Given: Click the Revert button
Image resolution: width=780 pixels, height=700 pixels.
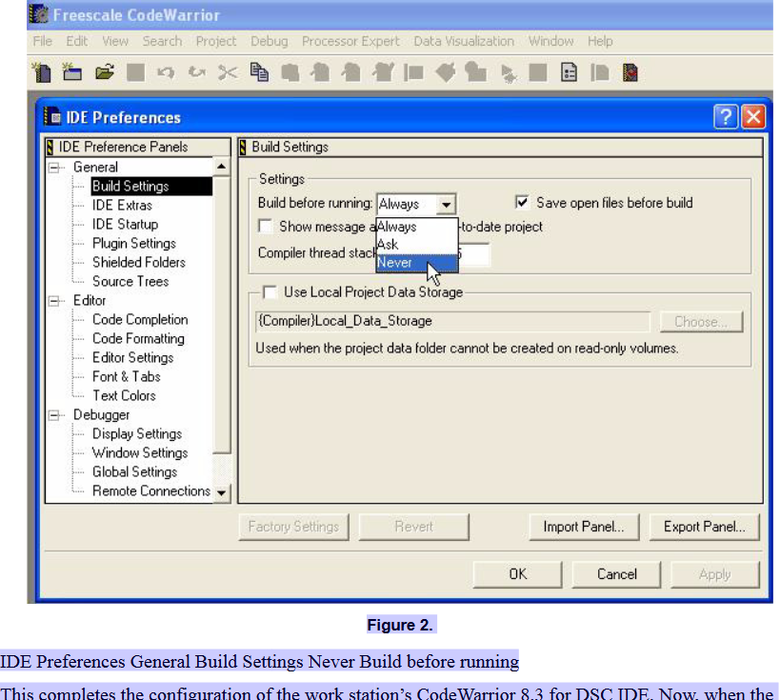Looking at the screenshot, I should pyautogui.click(x=413, y=527).
